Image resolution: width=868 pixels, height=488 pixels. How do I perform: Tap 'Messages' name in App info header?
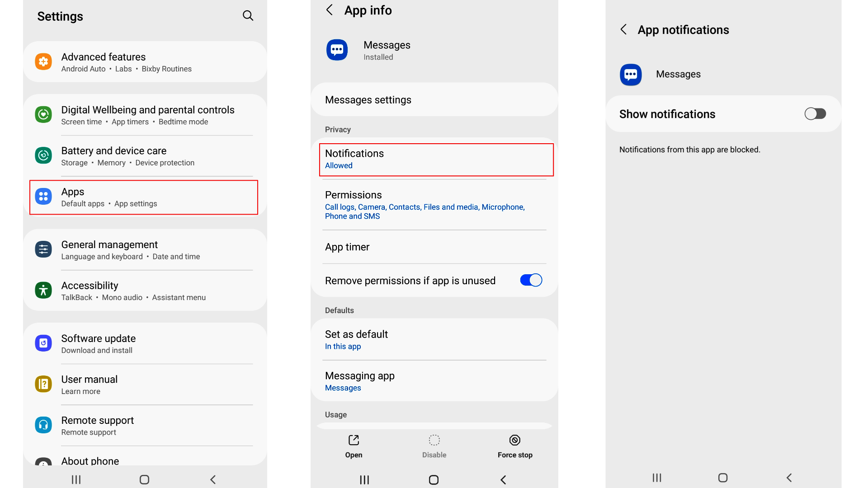(x=387, y=45)
